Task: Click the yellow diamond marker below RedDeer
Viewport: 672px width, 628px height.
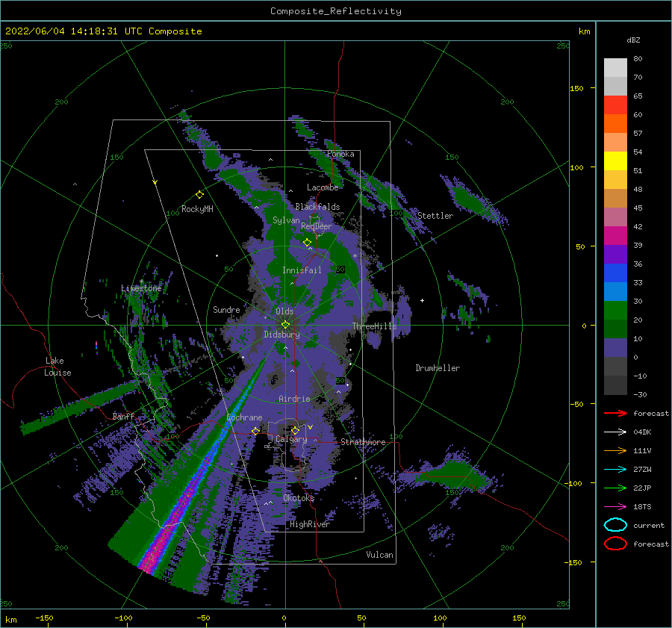Action: [307, 243]
